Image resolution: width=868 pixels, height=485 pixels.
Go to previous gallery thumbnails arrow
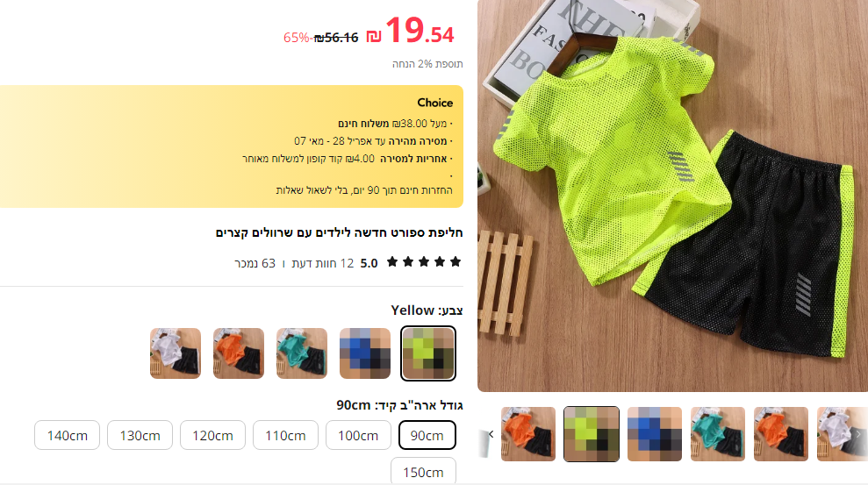(x=490, y=434)
